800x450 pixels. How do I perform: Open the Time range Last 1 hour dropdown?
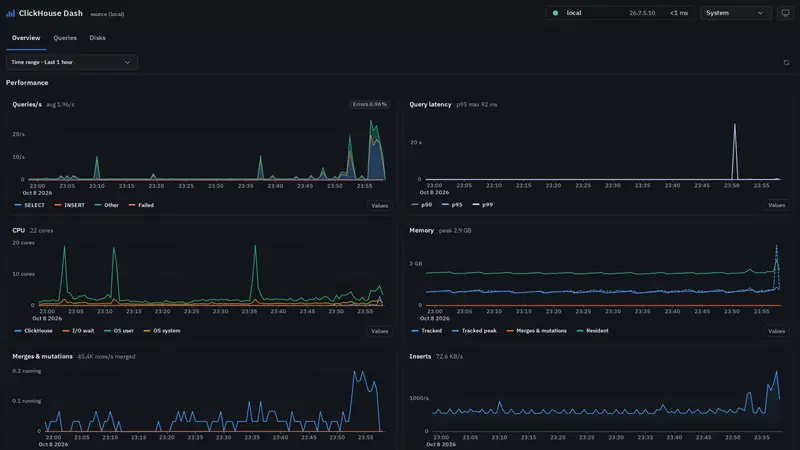pyautogui.click(x=71, y=62)
